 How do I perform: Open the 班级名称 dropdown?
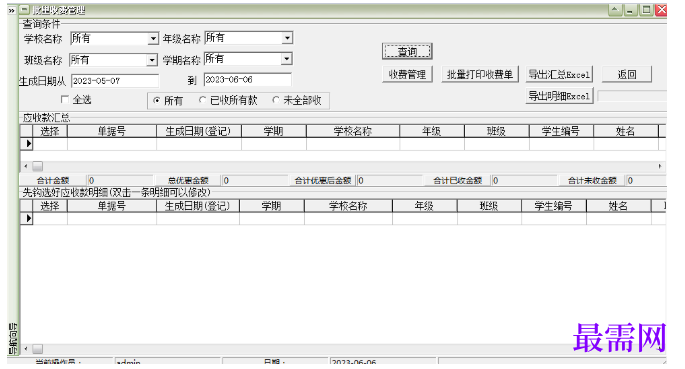pyautogui.click(x=152, y=60)
